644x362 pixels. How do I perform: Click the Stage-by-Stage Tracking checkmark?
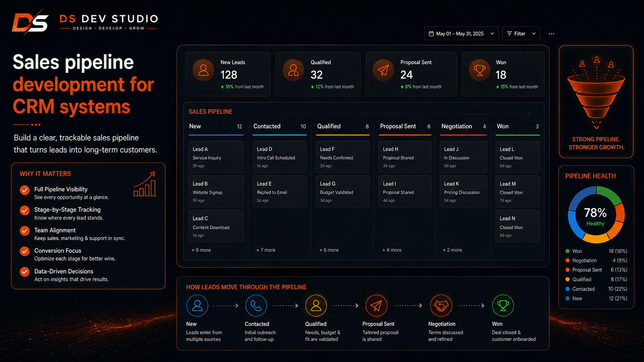tap(25, 210)
